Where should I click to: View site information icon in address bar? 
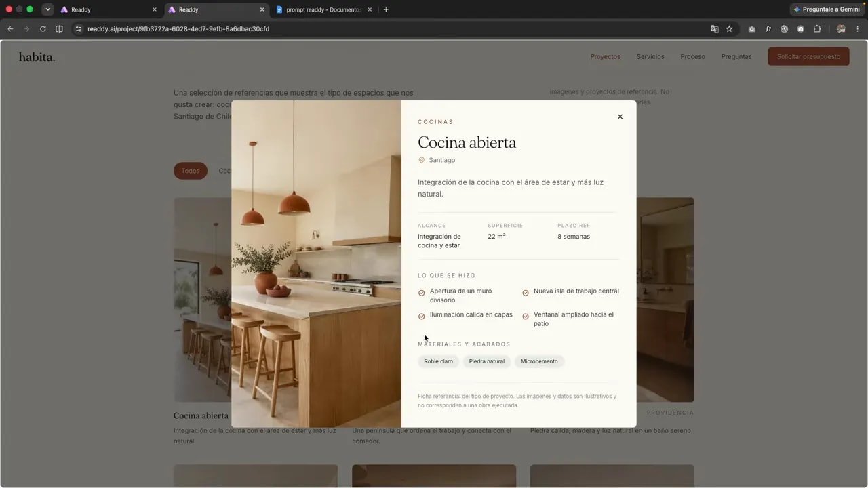(79, 29)
